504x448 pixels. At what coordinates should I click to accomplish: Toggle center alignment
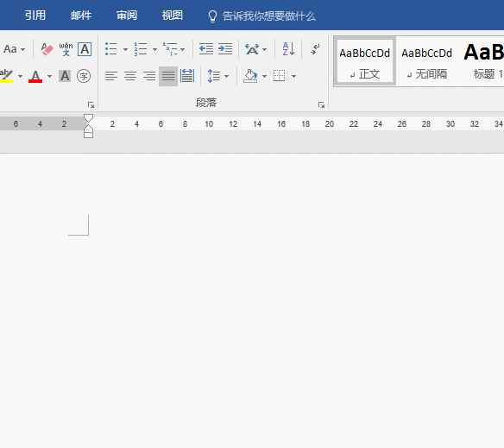coord(130,76)
